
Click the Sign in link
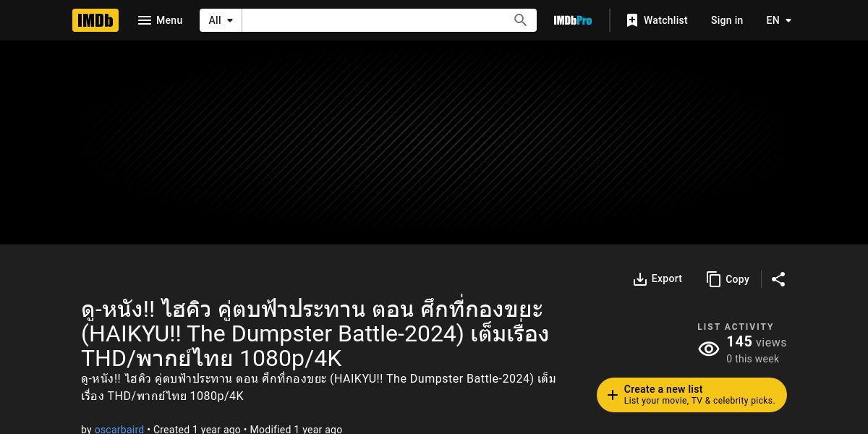pyautogui.click(x=727, y=20)
